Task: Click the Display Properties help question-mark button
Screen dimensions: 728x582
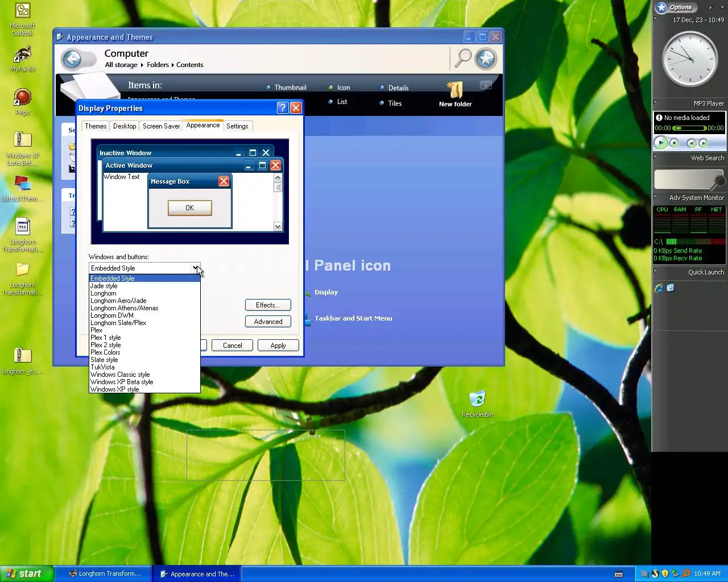Action: 283,108
